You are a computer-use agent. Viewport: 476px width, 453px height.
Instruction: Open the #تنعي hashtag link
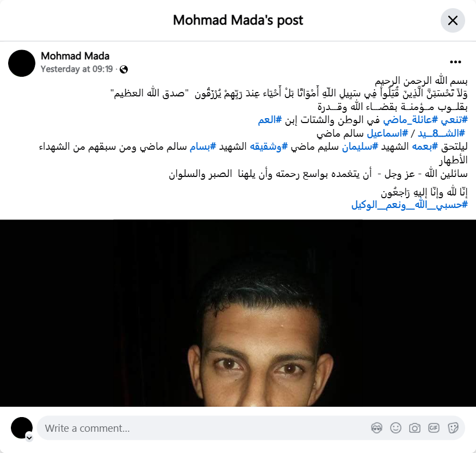pos(454,120)
